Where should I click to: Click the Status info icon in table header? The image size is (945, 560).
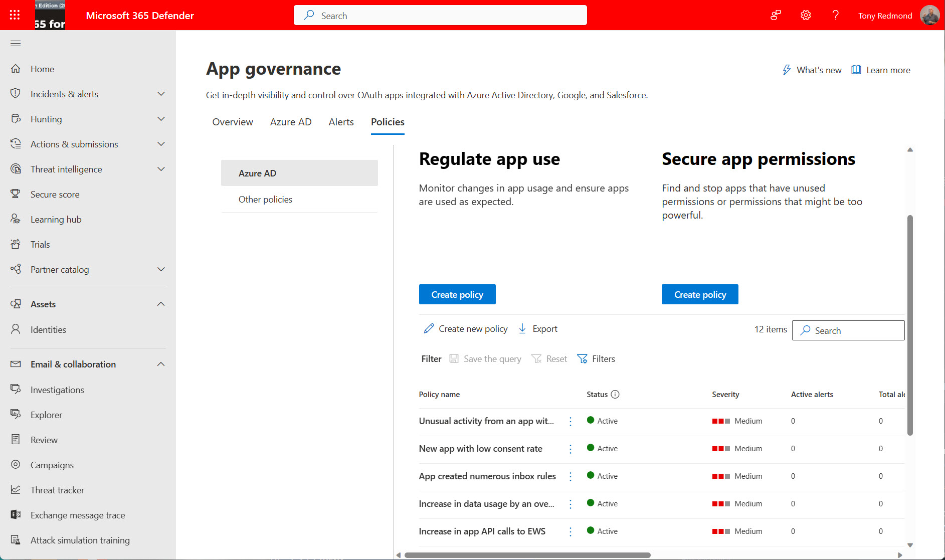click(x=615, y=395)
